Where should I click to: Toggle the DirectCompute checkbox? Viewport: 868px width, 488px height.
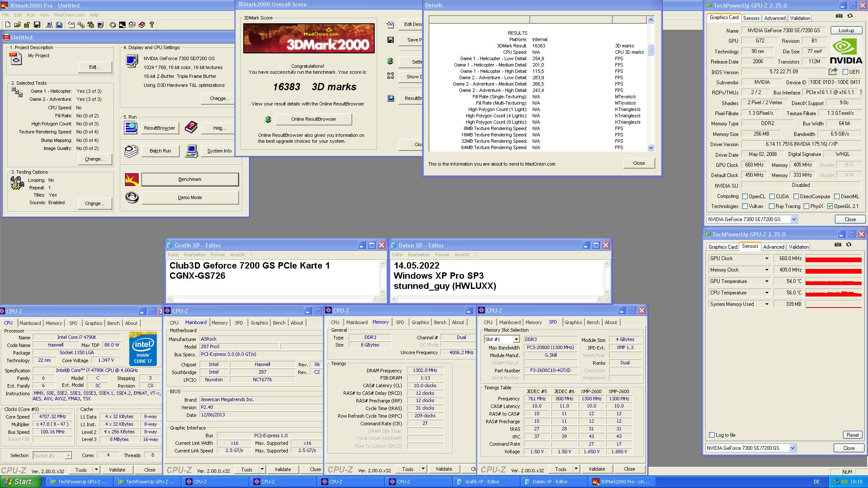tap(796, 197)
